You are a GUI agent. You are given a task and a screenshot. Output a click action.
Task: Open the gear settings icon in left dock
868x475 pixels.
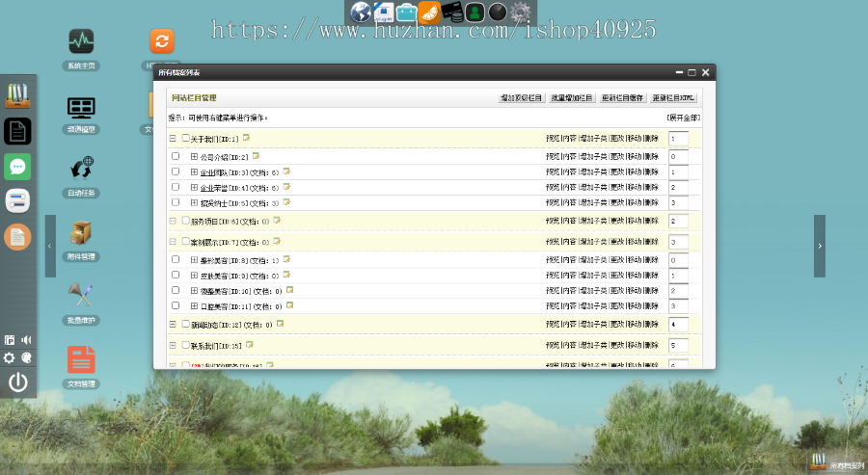click(x=10, y=358)
